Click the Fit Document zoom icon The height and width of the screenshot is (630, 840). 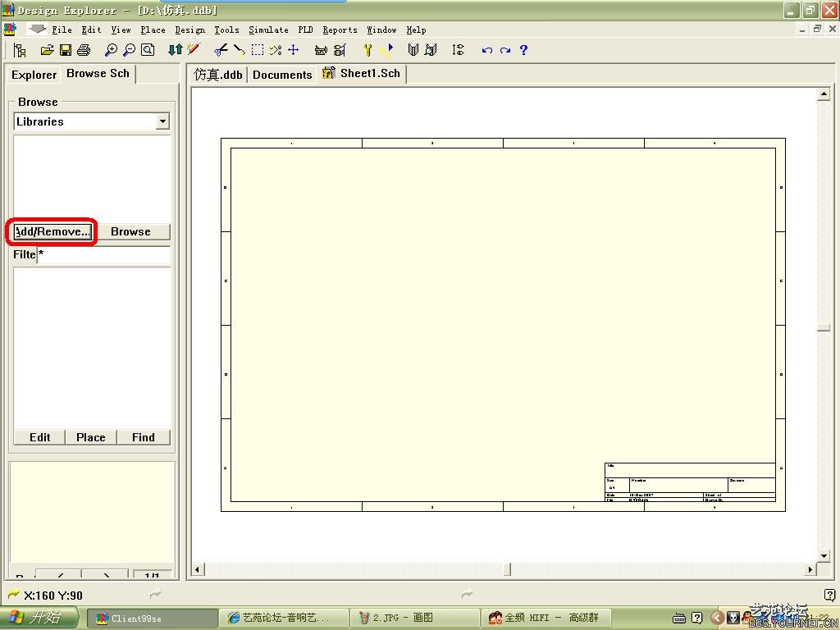[x=148, y=50]
